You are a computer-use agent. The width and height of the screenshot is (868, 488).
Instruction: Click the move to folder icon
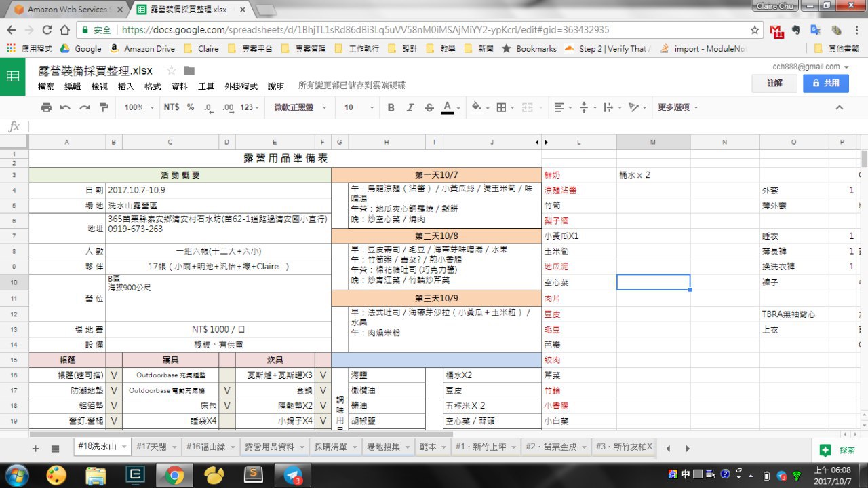coord(189,71)
